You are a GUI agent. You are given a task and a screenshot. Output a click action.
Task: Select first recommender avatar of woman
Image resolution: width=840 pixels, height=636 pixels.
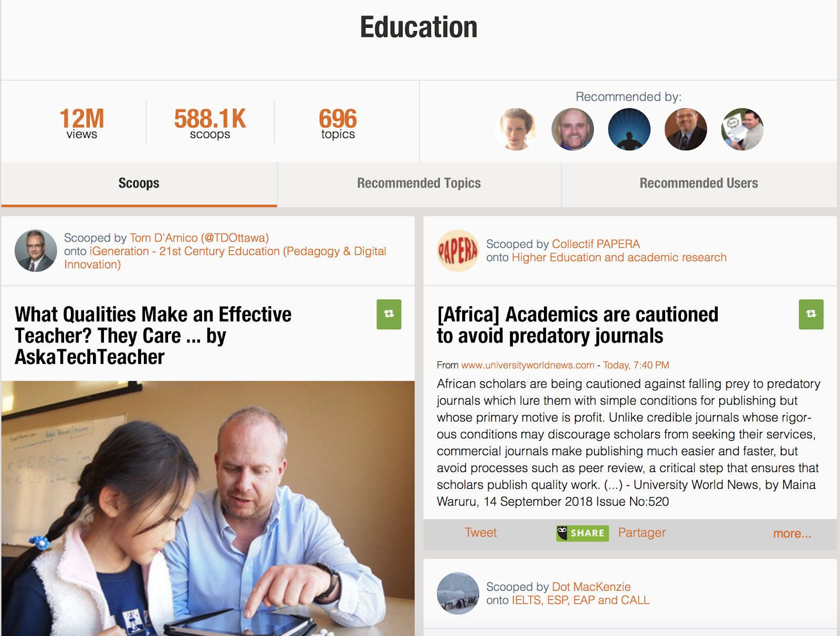pyautogui.click(x=517, y=129)
